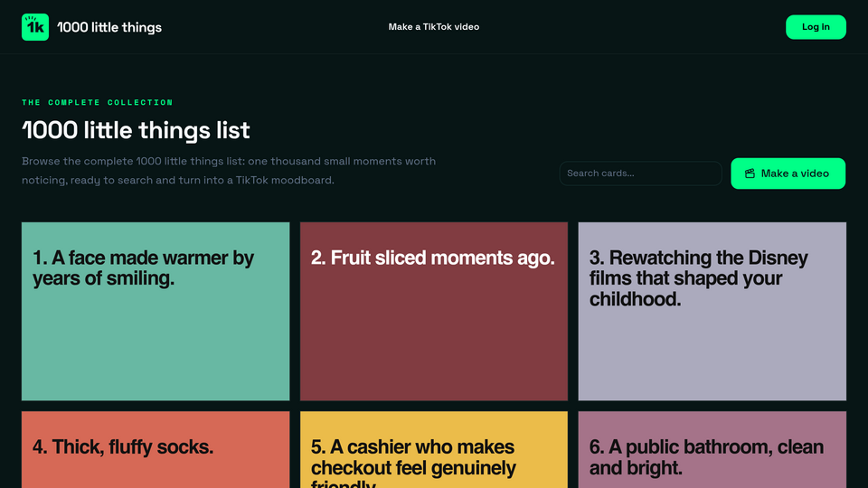Click the Log in button
The image size is (868, 488).
(x=816, y=26)
